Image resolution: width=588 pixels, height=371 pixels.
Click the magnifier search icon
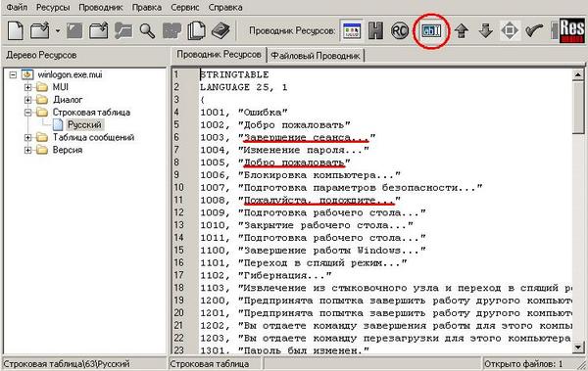(147, 30)
